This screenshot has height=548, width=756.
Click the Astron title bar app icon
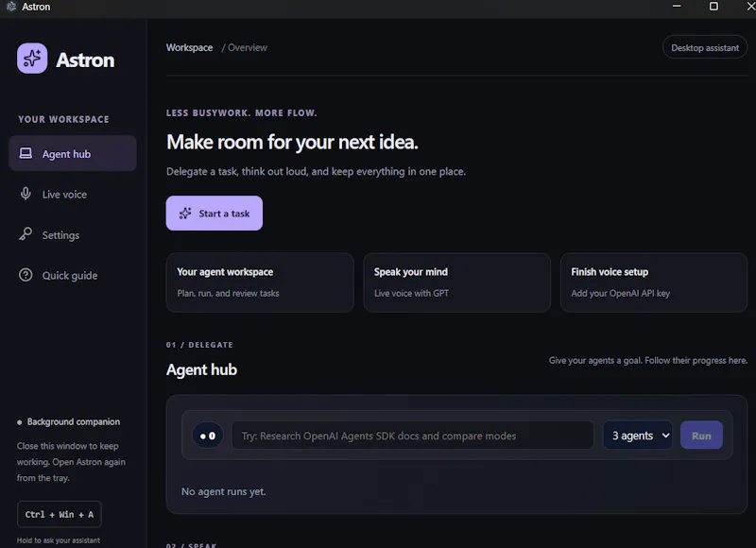pos(11,7)
